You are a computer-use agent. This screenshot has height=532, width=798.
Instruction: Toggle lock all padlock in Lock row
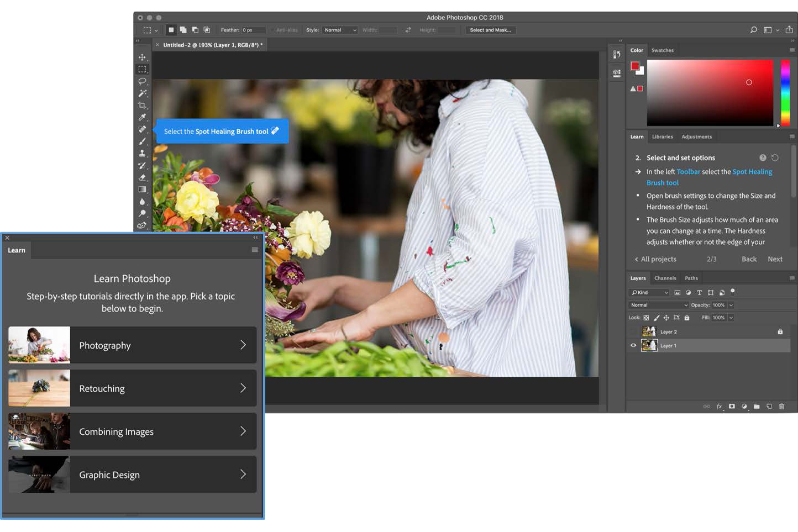(x=687, y=318)
